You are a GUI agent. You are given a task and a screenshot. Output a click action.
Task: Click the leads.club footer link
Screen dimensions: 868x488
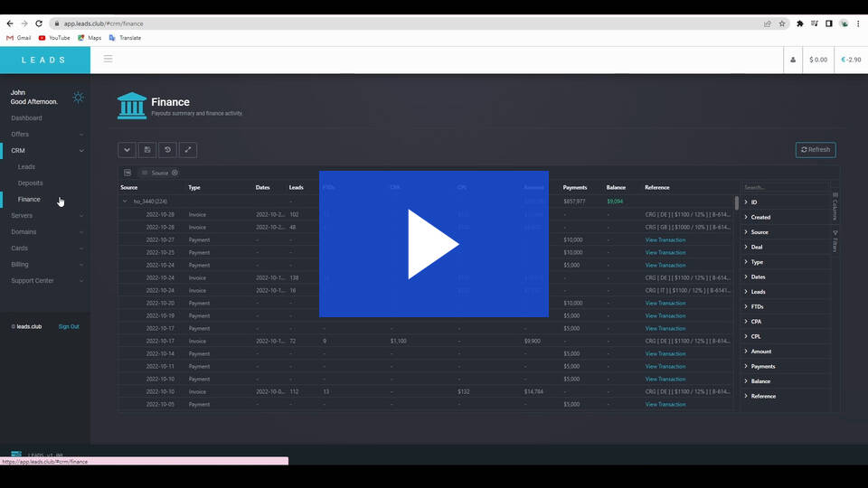(x=29, y=326)
